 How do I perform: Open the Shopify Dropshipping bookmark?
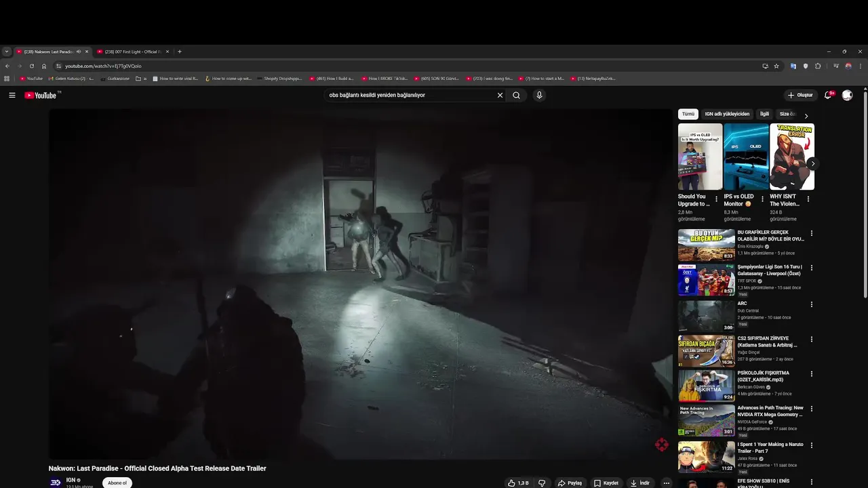tap(280, 79)
